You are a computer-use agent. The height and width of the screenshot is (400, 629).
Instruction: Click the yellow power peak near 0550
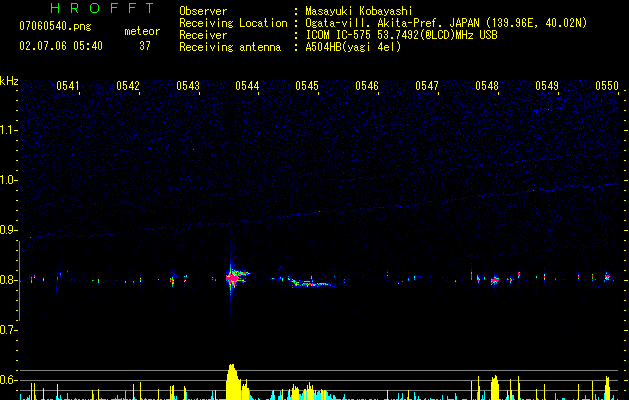click(x=608, y=388)
